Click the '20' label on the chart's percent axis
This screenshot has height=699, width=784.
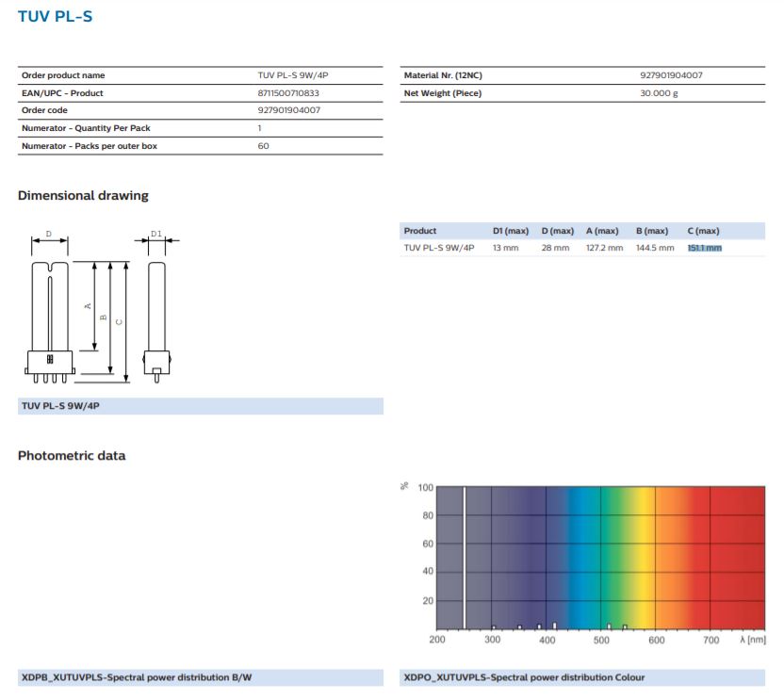pos(428,600)
